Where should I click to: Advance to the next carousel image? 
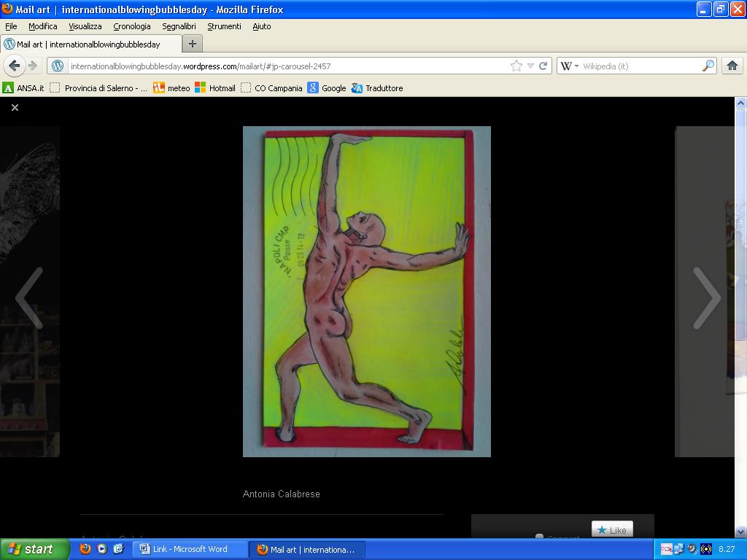(706, 297)
